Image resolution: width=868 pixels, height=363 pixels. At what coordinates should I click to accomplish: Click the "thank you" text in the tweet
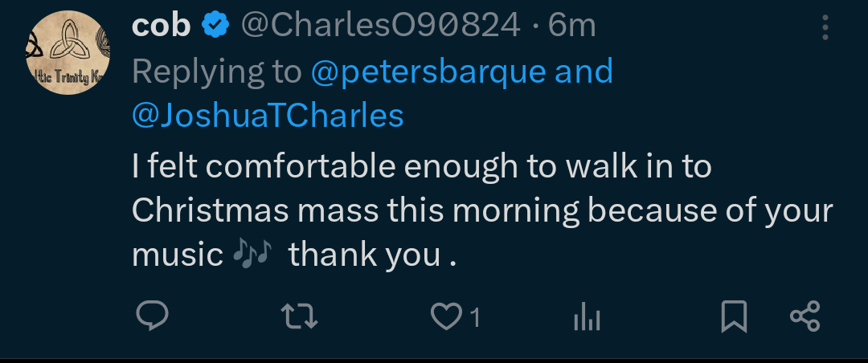[364, 255]
